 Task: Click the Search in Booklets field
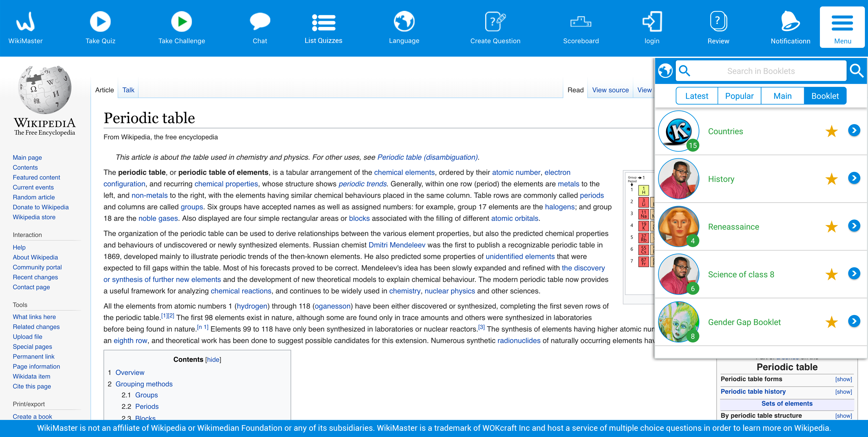[x=760, y=71]
